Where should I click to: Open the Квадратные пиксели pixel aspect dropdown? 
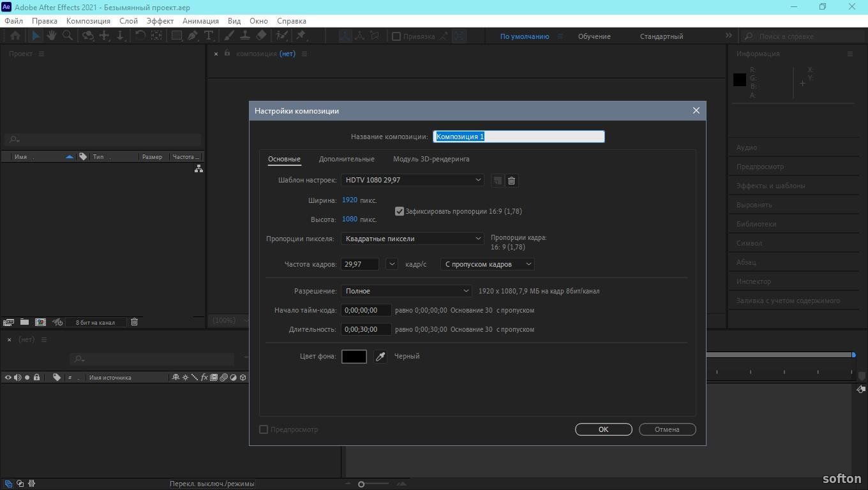[412, 239]
